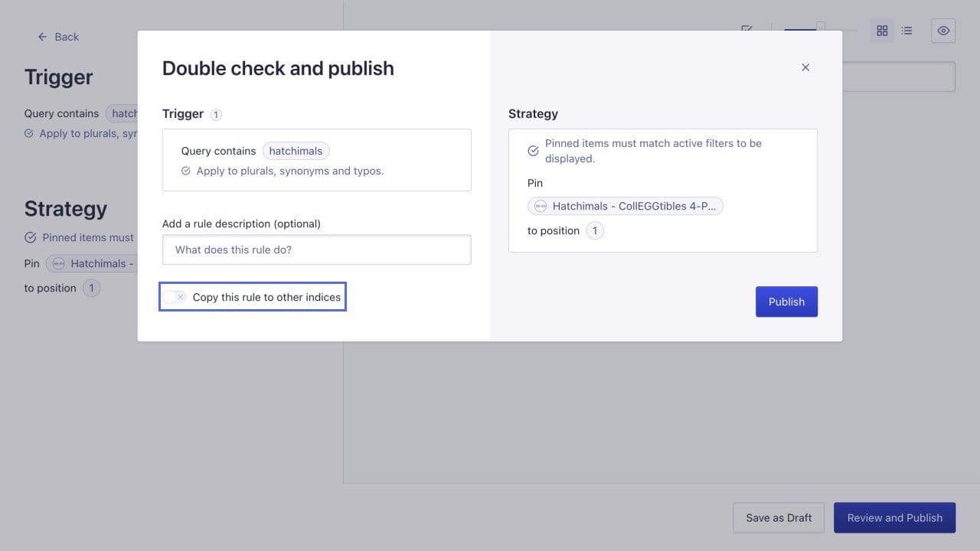
Task: Focus the rule description input field
Action: (x=316, y=249)
